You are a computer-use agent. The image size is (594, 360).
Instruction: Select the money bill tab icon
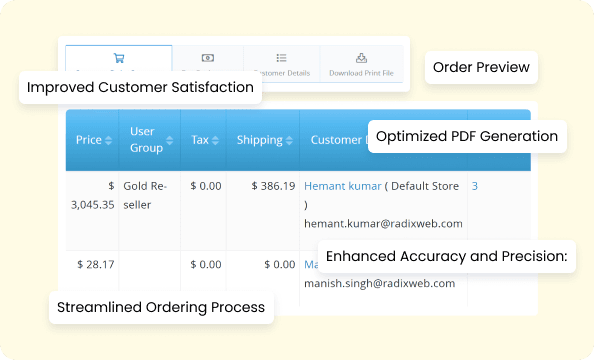point(208,58)
